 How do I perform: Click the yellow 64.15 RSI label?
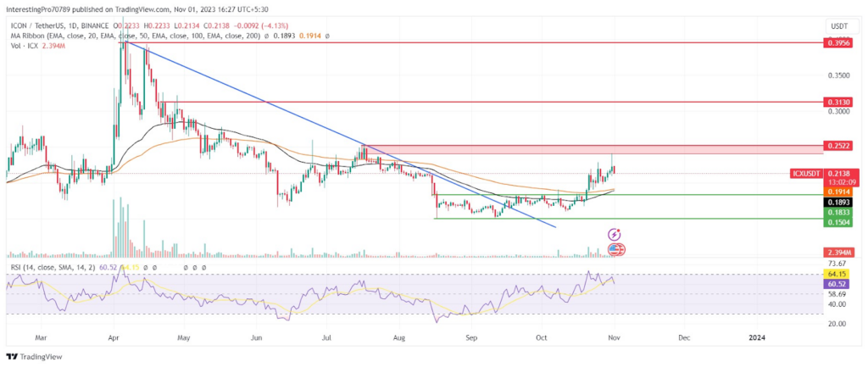coord(837,274)
